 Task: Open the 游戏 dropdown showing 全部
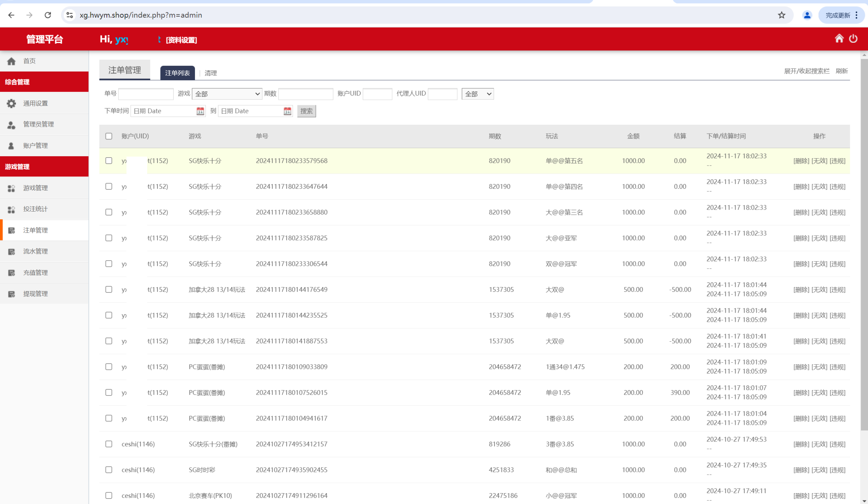coord(227,94)
